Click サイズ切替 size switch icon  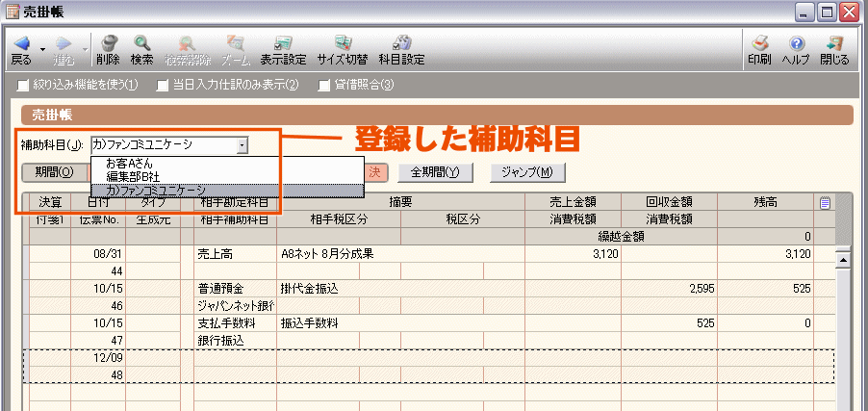click(344, 43)
